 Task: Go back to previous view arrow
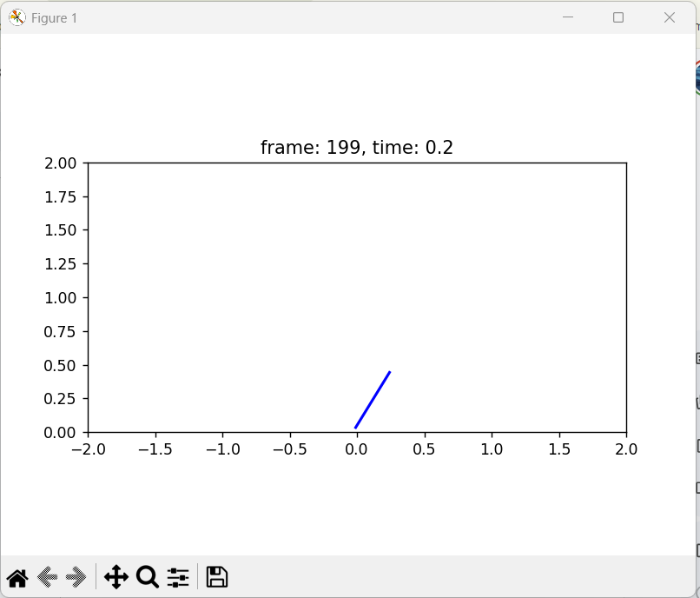click(x=47, y=577)
